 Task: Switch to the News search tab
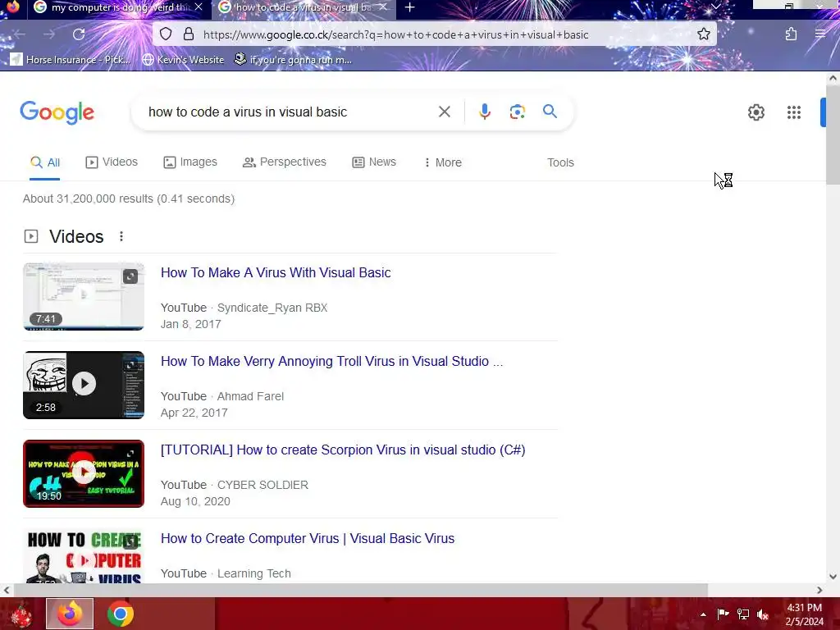click(x=374, y=162)
